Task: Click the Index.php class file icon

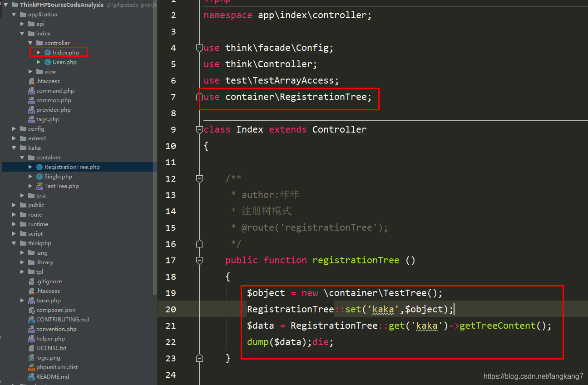Action: click(x=48, y=53)
